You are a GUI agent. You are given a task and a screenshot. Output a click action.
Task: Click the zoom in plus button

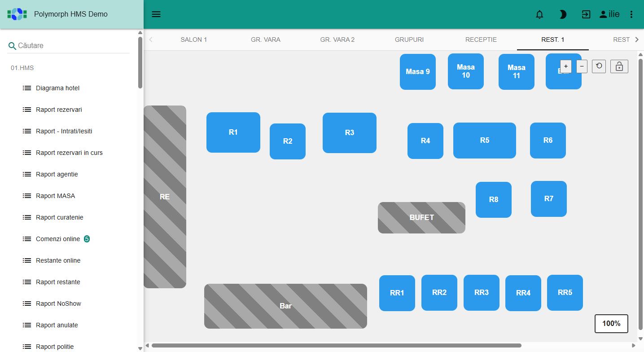point(566,66)
